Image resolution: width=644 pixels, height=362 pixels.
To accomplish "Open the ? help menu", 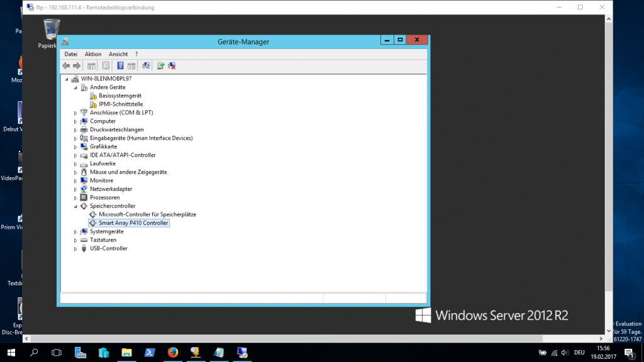I will (136, 54).
